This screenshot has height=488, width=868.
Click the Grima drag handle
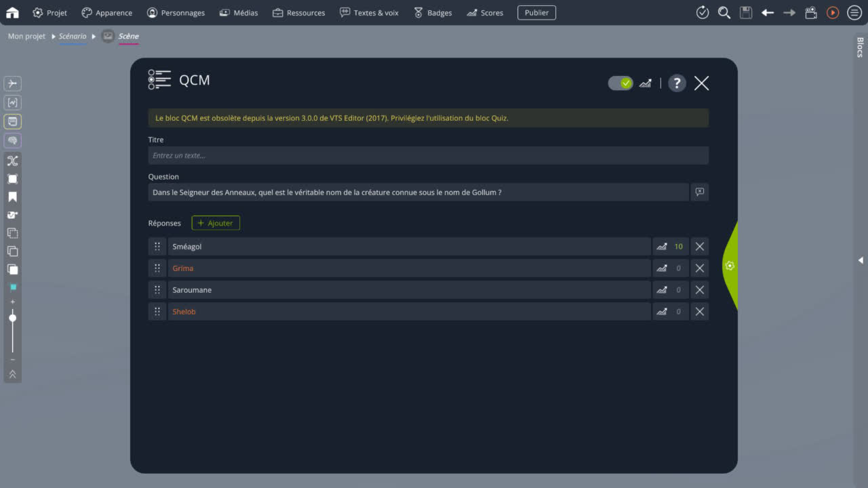coord(157,268)
